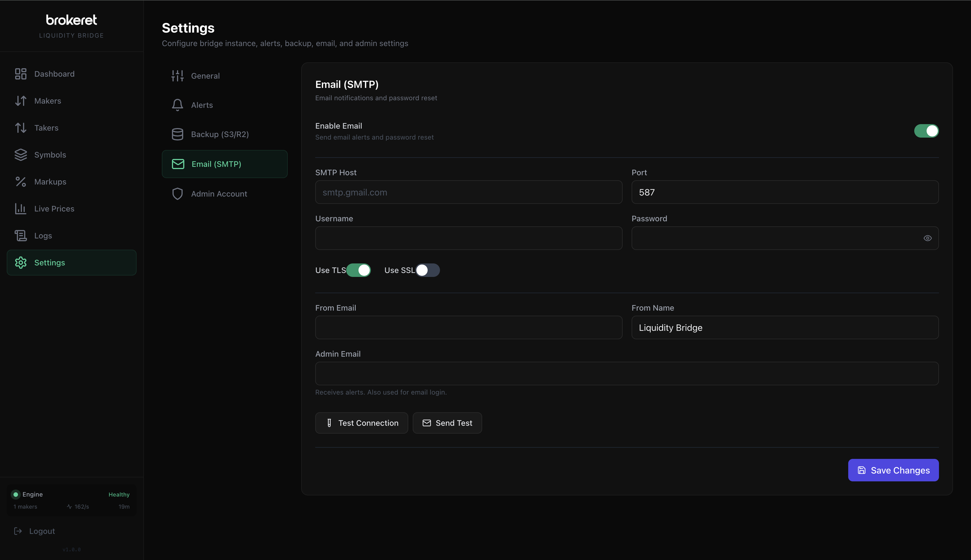971x560 pixels.
Task: Open the Backup (S3/R2) settings tab
Action: (x=220, y=134)
